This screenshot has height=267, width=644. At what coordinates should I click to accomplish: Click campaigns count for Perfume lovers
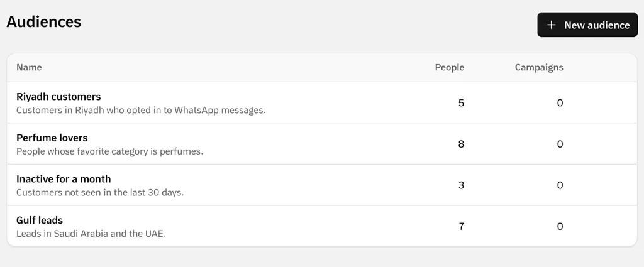pos(560,144)
